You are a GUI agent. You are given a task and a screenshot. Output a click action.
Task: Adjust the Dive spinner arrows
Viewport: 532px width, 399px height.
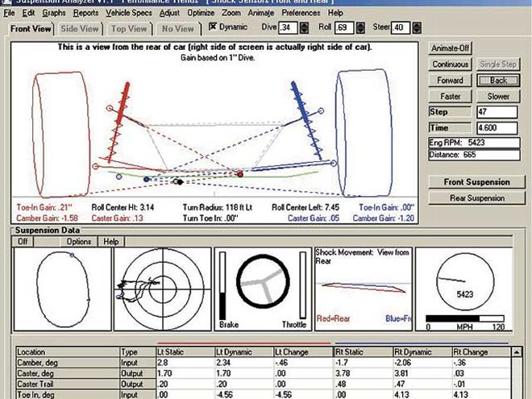[x=304, y=28]
